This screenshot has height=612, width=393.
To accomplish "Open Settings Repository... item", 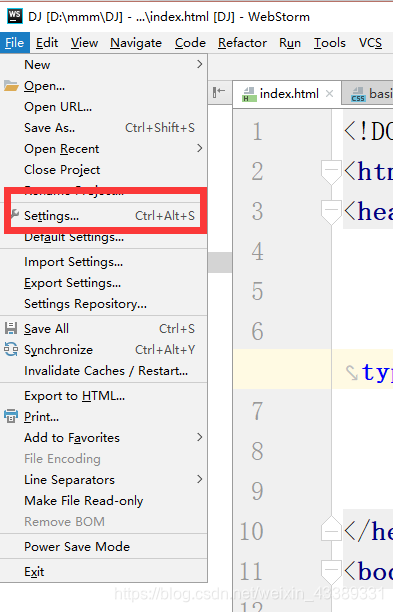I will pos(103,304).
